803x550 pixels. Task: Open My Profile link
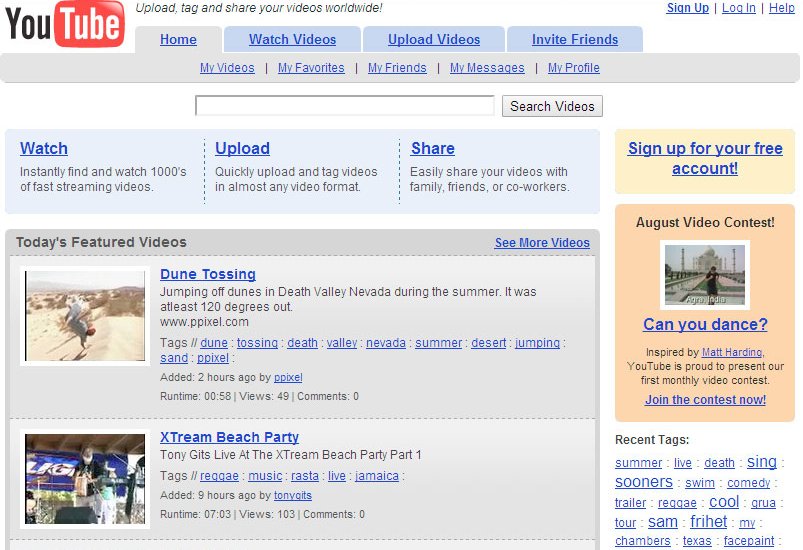click(x=574, y=68)
